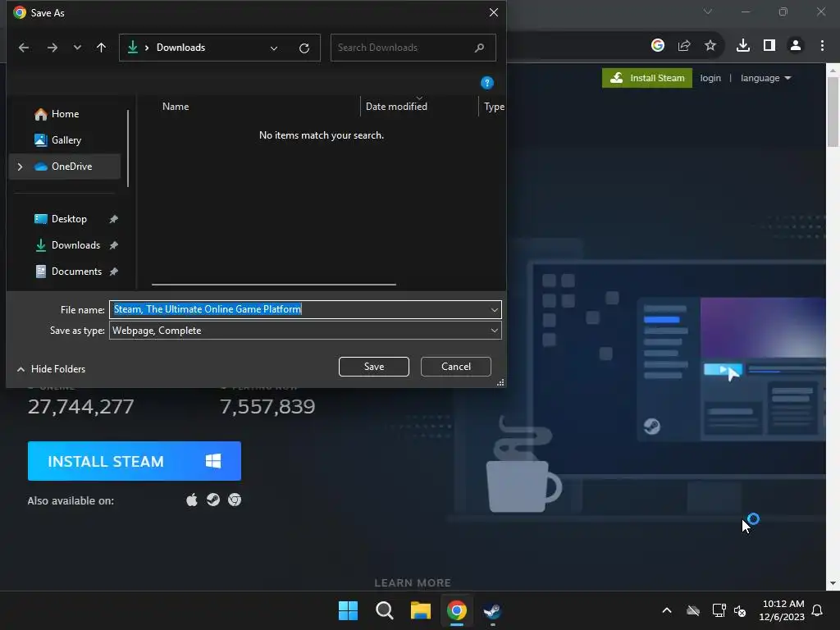840x630 pixels.
Task: Click LEARN MORE on Steam page
Action: (x=413, y=583)
